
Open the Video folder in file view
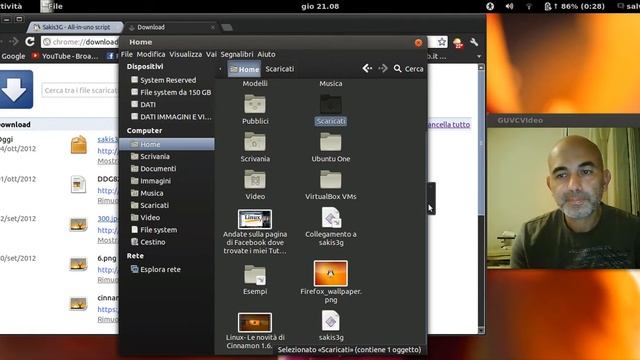[x=255, y=180]
